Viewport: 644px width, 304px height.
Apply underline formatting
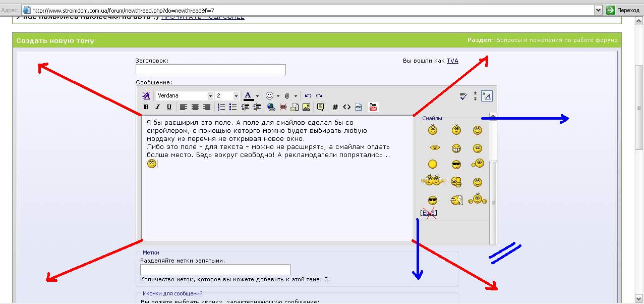[169, 107]
